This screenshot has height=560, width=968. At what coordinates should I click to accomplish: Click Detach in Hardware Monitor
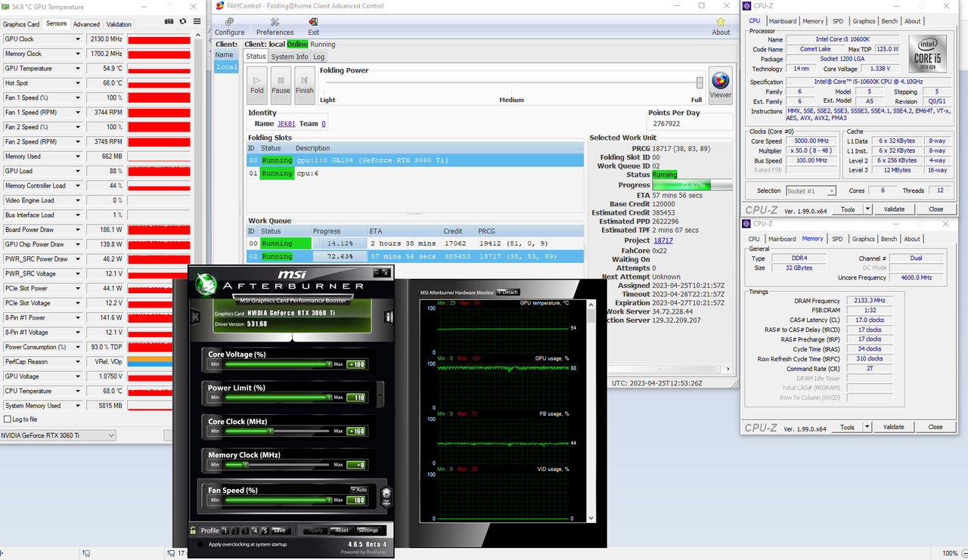(508, 292)
